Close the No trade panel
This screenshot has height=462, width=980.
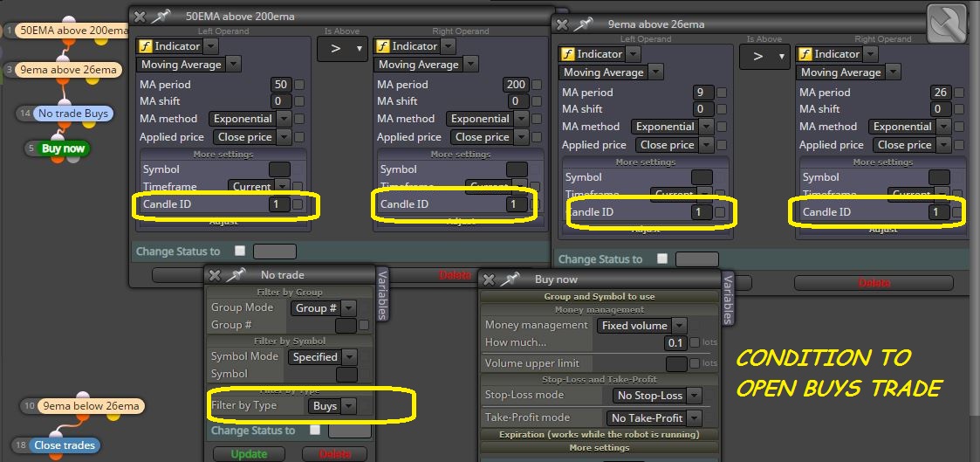pyautogui.click(x=215, y=275)
